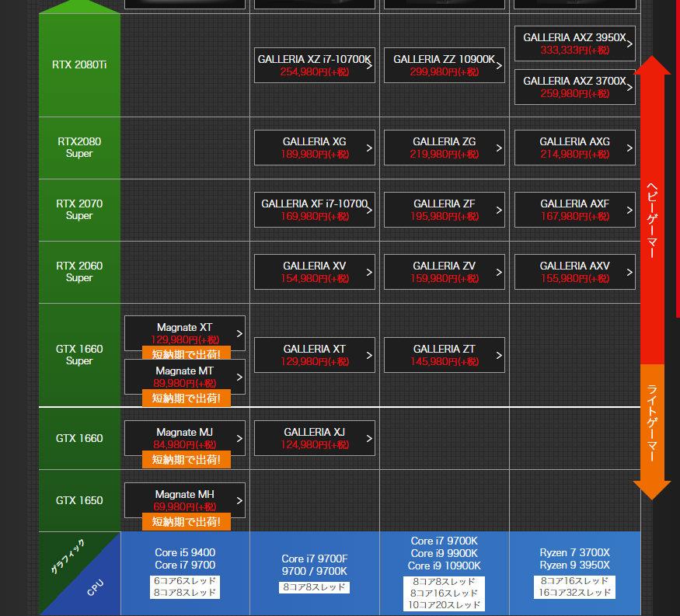Image resolution: width=680 pixels, height=616 pixels.
Task: Click the 333,333円(+税) price
Action: pyautogui.click(x=574, y=50)
